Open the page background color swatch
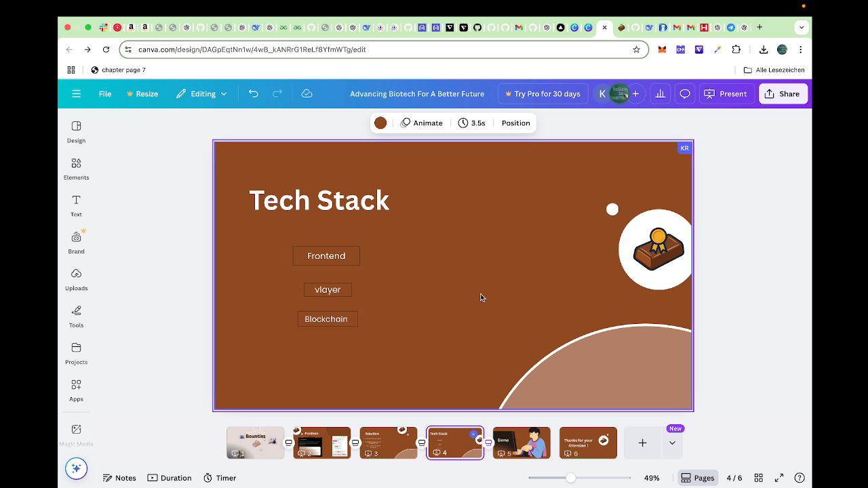 (380, 123)
